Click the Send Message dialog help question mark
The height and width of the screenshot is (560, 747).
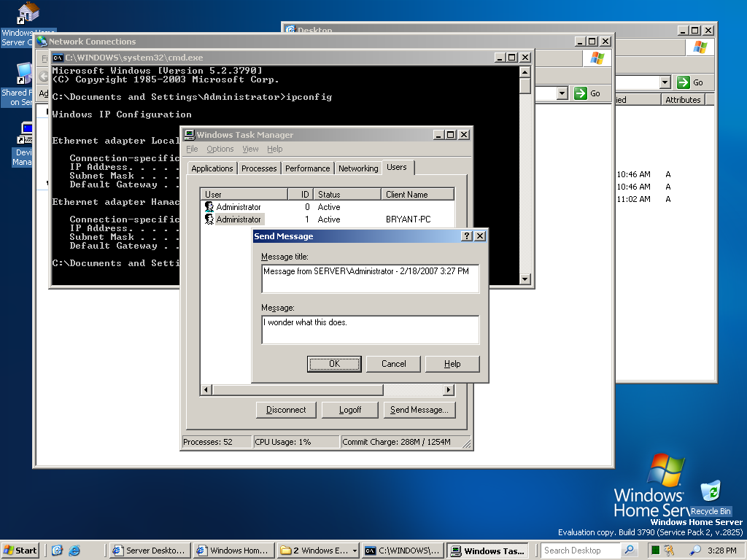click(x=467, y=236)
